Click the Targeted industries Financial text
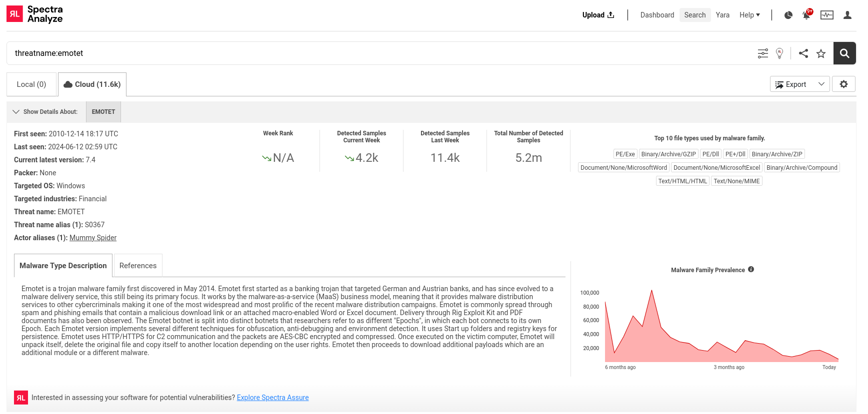 (60, 199)
